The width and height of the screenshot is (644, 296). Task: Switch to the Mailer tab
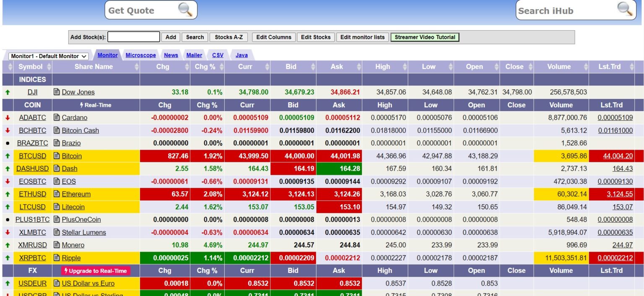[x=194, y=55]
